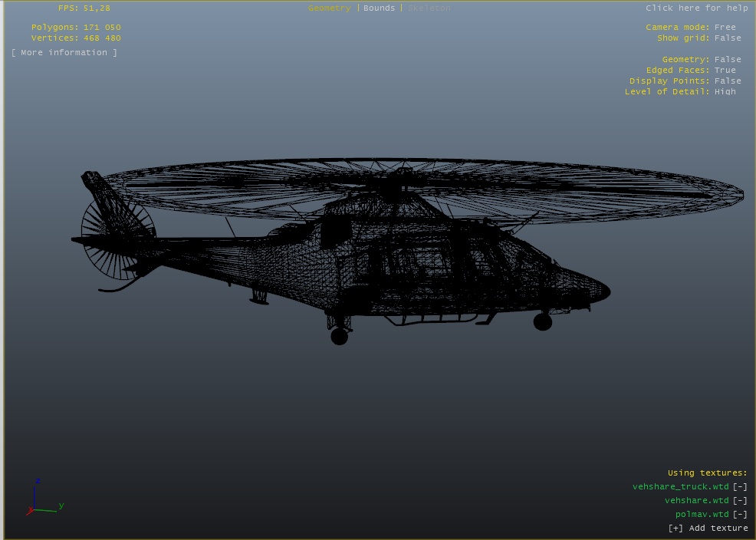The image size is (756, 540).
Task: Change the Level of Detail setting
Action: tap(680, 91)
